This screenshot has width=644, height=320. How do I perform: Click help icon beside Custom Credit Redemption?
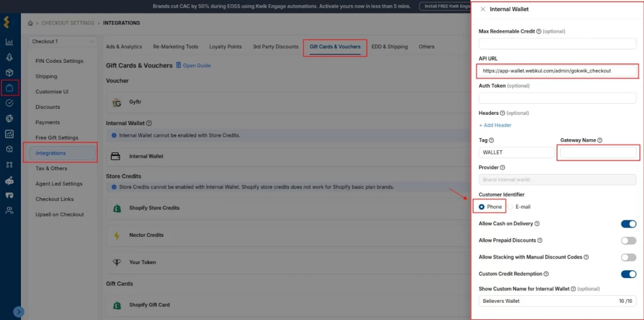(546, 274)
